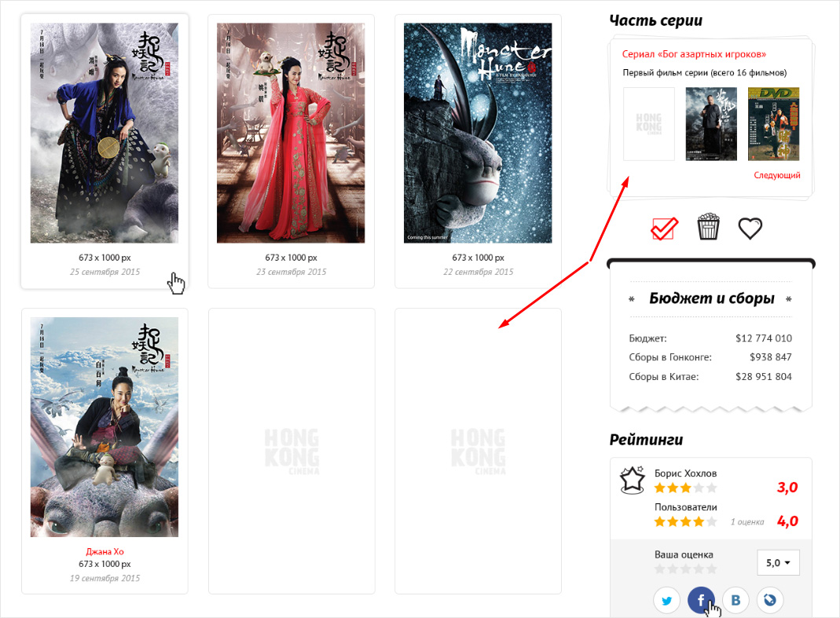840x618 pixels.
Task: Open the poster dated 23 сентября 2015
Action: click(x=291, y=133)
